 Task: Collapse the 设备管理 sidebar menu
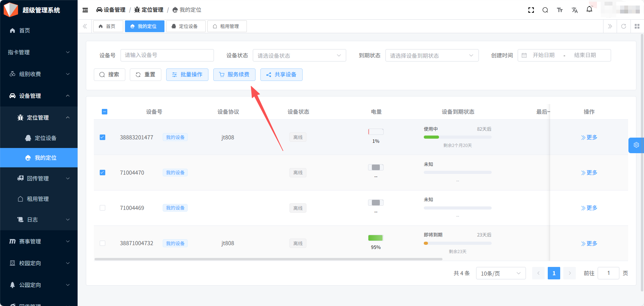(39, 96)
